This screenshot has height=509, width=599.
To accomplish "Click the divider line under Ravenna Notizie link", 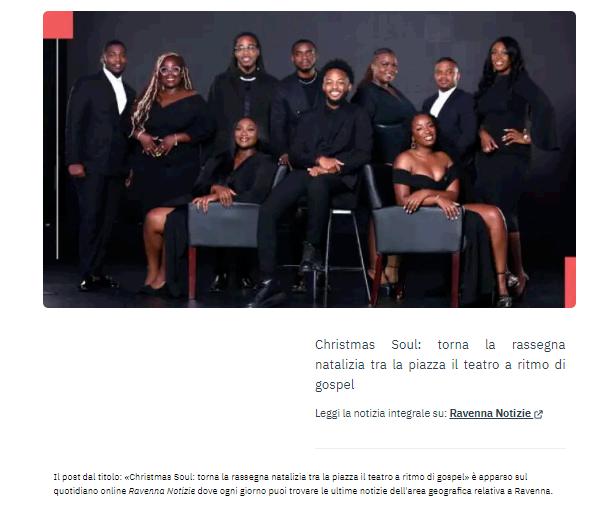I will (440, 449).
